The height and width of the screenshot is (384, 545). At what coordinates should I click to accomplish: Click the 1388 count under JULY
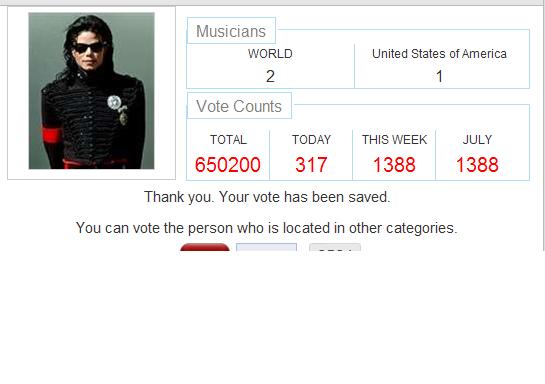[x=477, y=165]
